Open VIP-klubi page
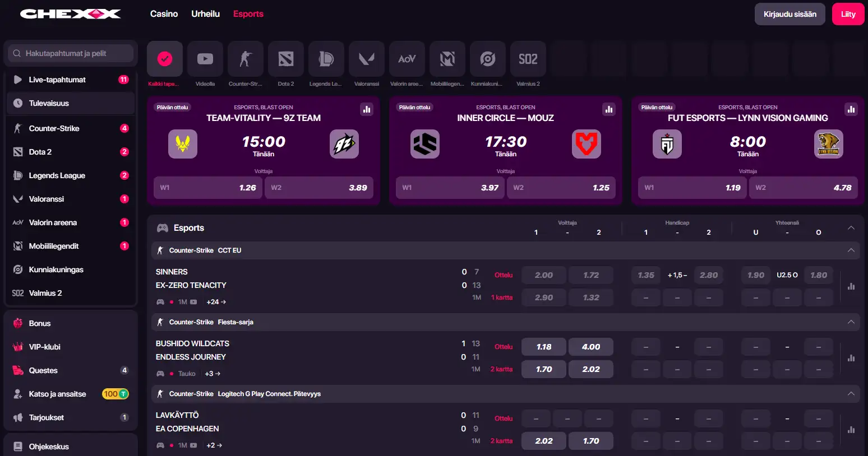This screenshot has height=456, width=868. [x=71, y=347]
